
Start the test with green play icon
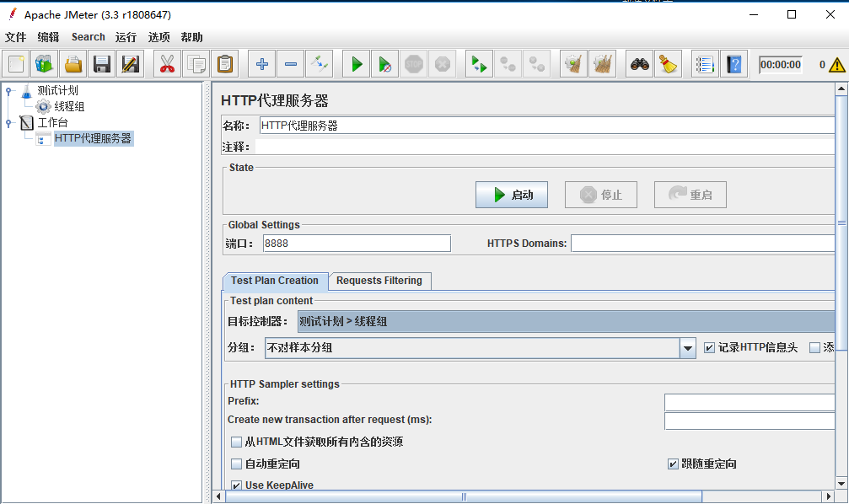pyautogui.click(x=357, y=64)
